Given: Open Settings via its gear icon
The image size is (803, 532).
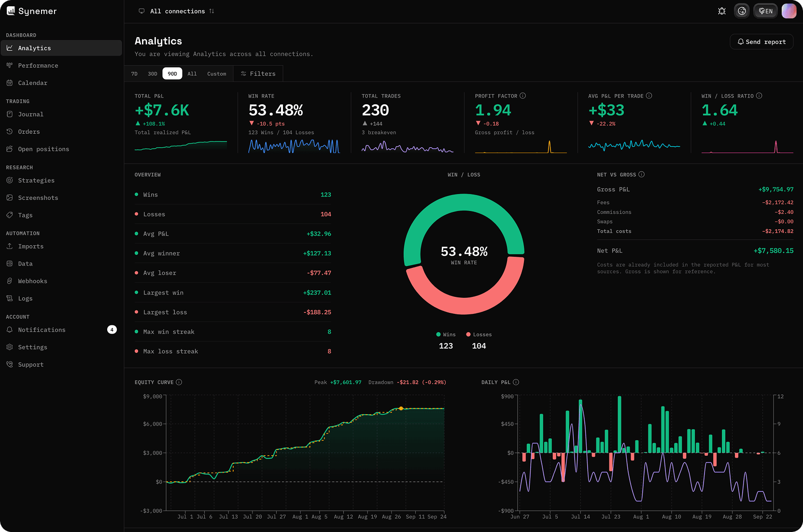Looking at the screenshot, I should [x=10, y=347].
